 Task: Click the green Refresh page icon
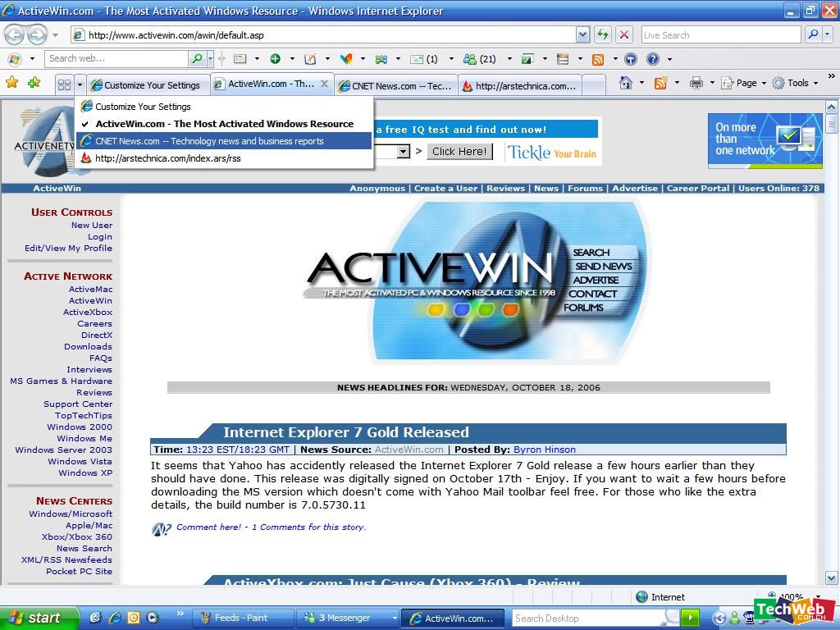[x=603, y=34]
